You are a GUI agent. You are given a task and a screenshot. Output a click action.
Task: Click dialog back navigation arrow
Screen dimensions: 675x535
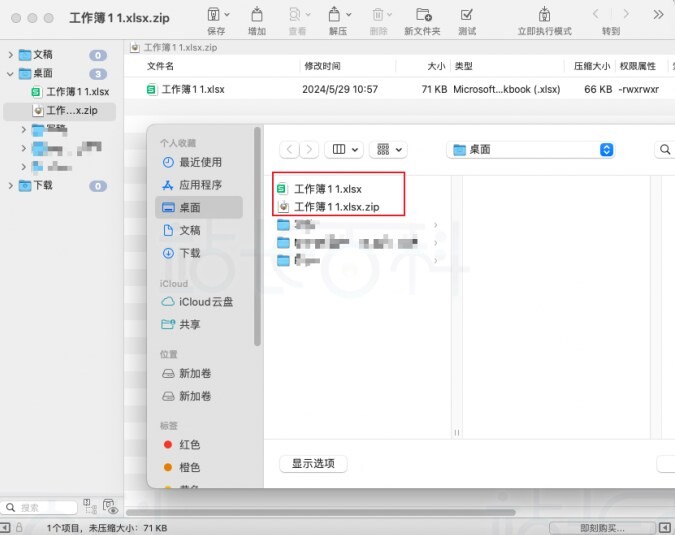(x=290, y=150)
